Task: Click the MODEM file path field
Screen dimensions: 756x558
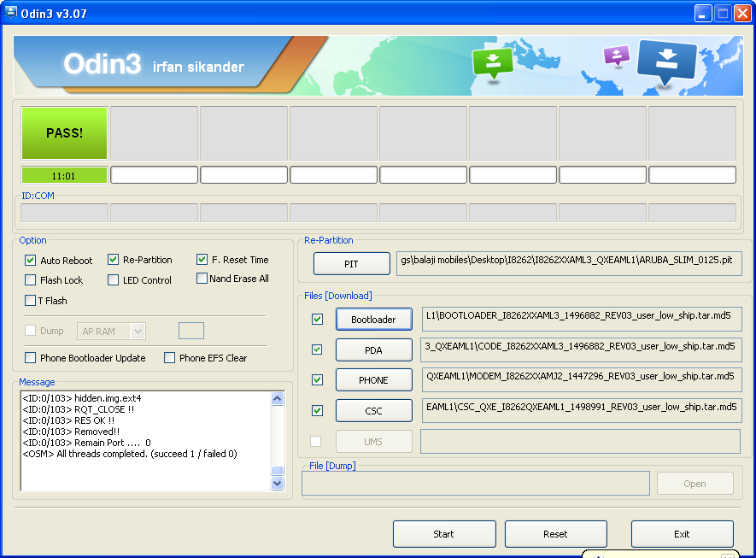Action: pos(582,380)
